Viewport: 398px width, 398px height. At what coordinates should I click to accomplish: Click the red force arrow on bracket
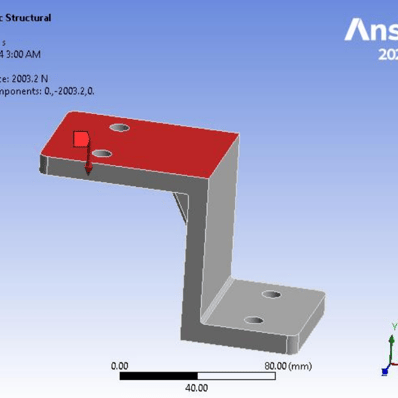pyautogui.click(x=88, y=158)
